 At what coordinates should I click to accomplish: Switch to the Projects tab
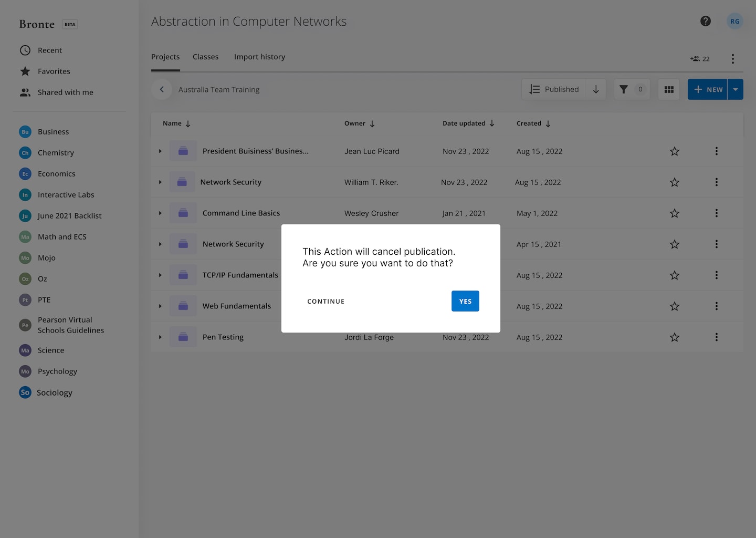(x=165, y=57)
